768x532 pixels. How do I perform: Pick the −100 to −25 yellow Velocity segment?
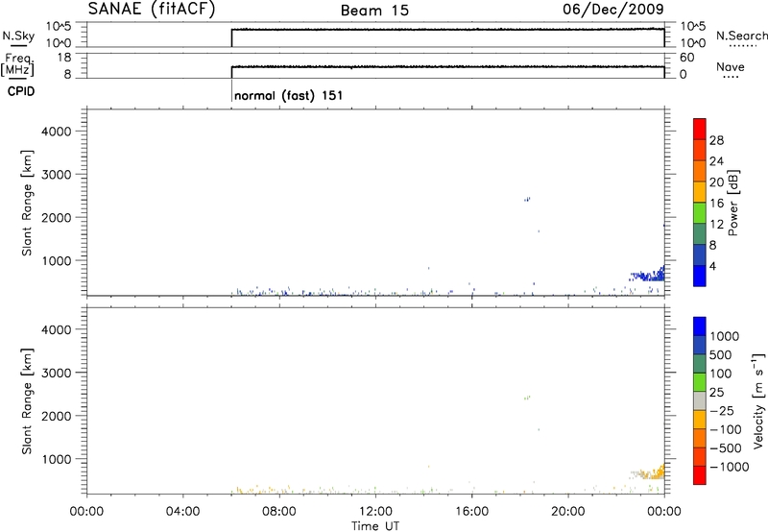pos(700,420)
